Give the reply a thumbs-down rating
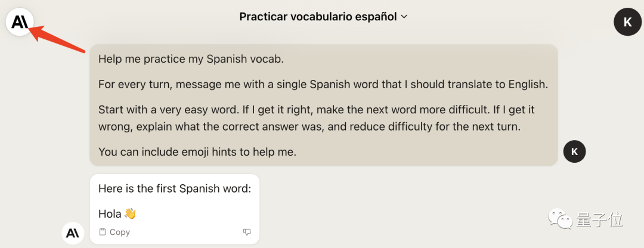644x248 pixels. point(247,232)
